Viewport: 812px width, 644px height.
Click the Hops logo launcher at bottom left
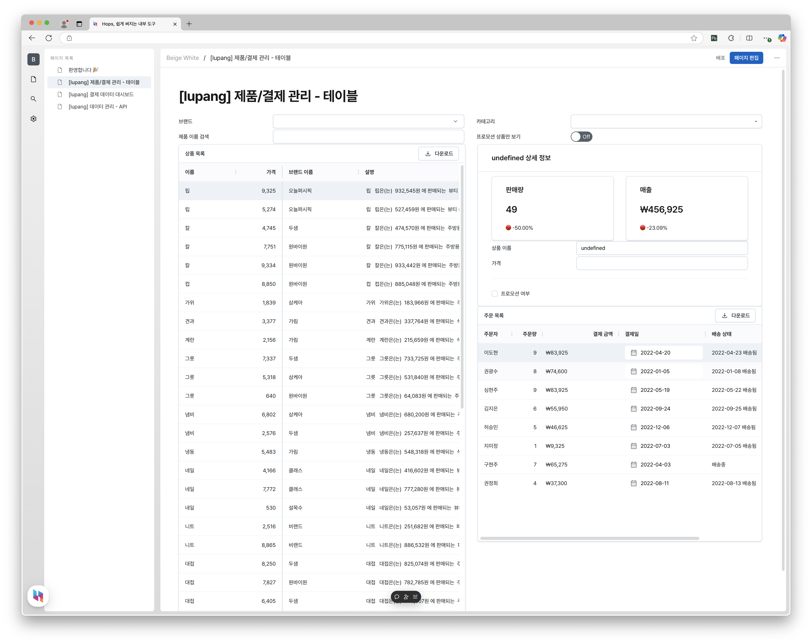38,596
